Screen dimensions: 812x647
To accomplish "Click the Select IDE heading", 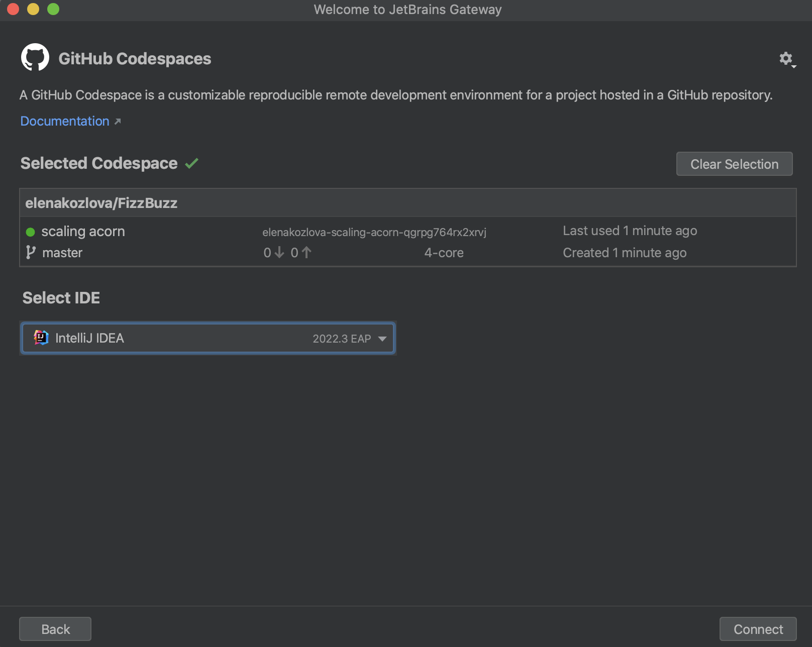I will pyautogui.click(x=61, y=298).
